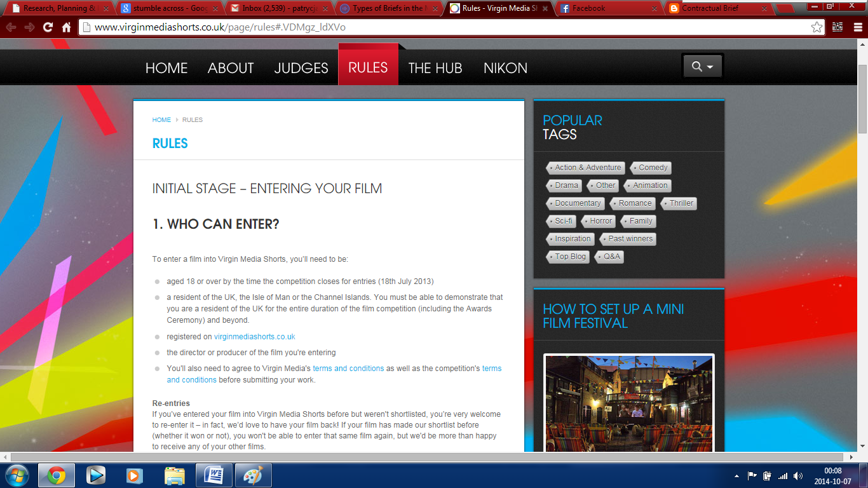868x488 pixels.
Task: Check the battery power tray icon
Action: click(x=767, y=475)
